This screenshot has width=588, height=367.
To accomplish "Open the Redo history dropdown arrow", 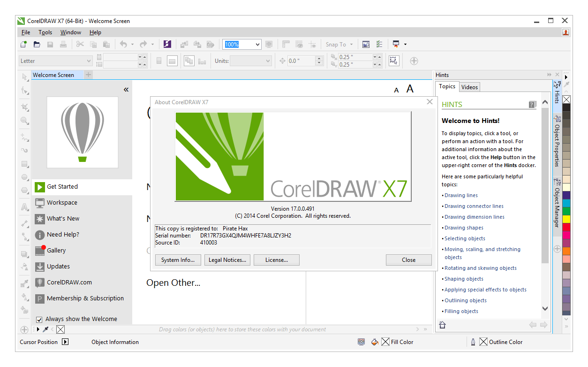I will pyautogui.click(x=152, y=44).
